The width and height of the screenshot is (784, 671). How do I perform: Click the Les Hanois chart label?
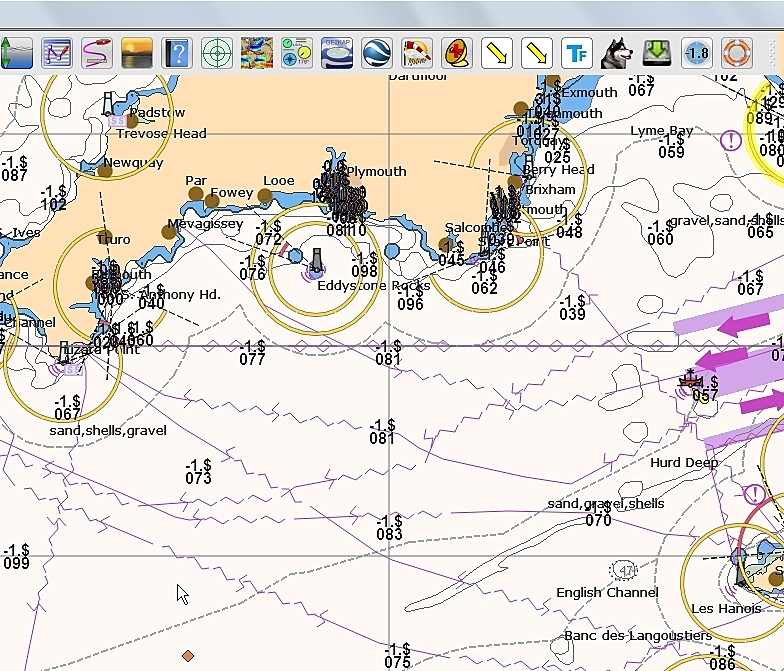(x=726, y=608)
